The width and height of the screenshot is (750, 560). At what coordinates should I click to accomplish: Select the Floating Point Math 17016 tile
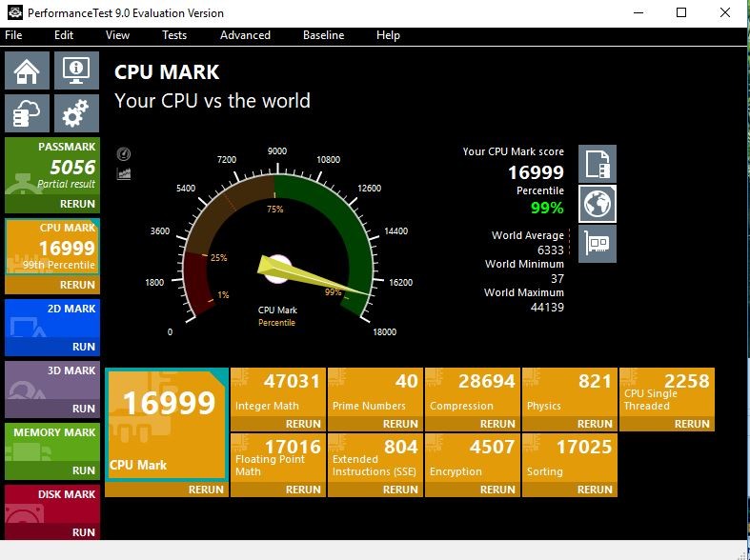(x=278, y=458)
